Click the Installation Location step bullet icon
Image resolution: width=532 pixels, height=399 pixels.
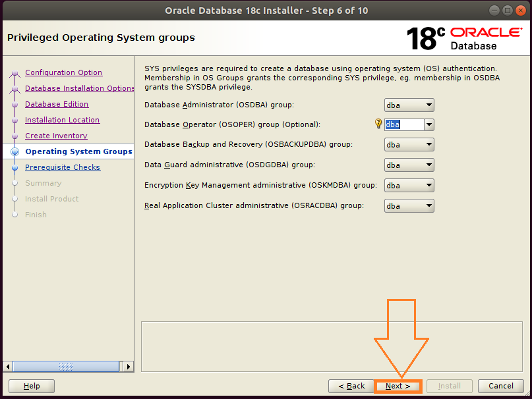[x=15, y=120]
